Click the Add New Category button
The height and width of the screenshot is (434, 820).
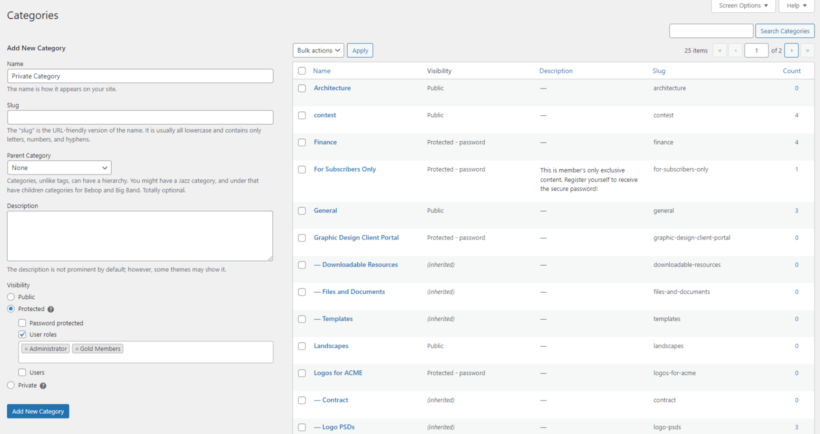[x=38, y=411]
